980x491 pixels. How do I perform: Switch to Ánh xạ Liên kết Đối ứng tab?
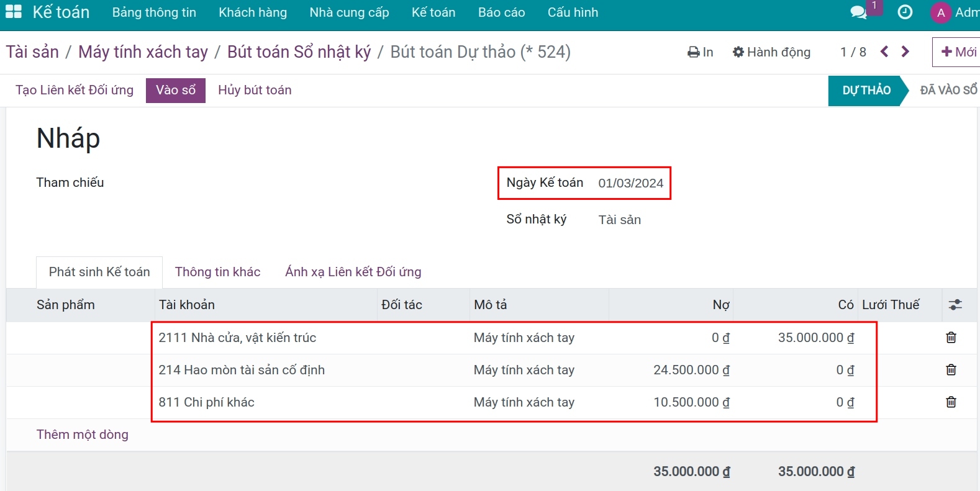click(x=353, y=272)
